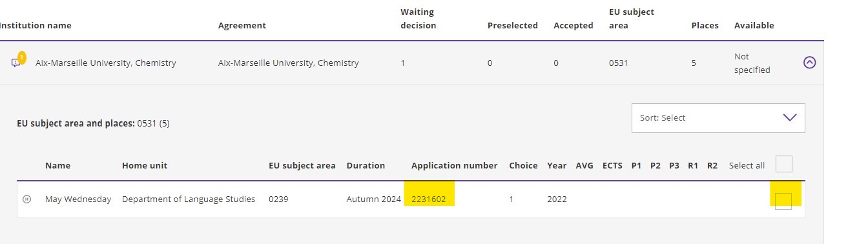Click the Choice column header
Viewport: 868px width, 244px height.
click(523, 166)
